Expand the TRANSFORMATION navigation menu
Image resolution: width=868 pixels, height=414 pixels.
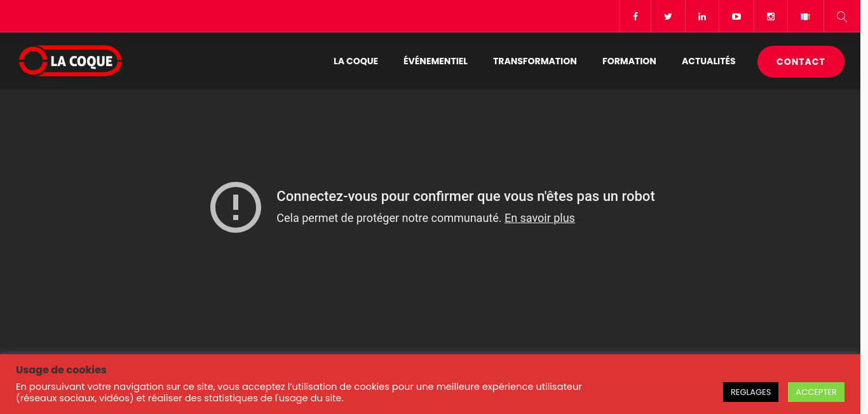(x=534, y=61)
